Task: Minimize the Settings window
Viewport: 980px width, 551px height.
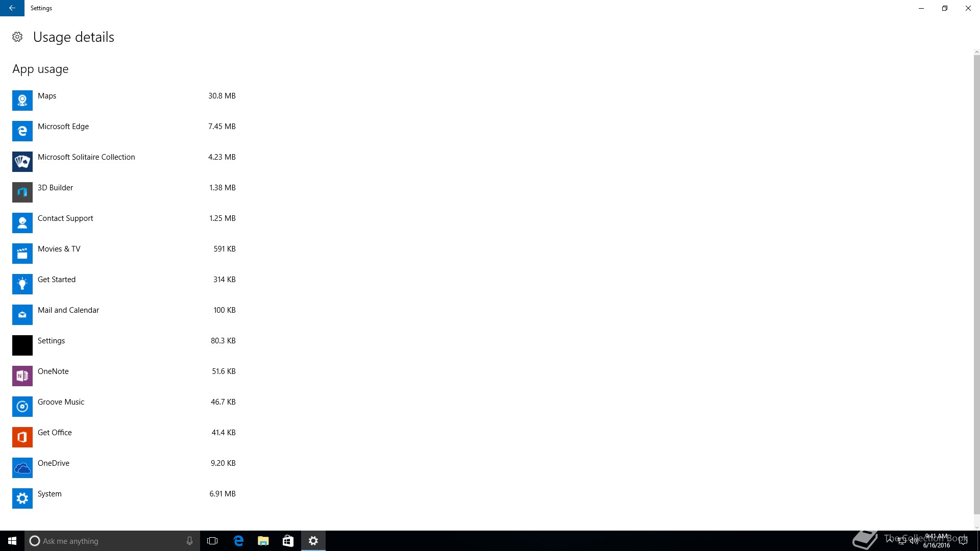Action: coord(921,8)
